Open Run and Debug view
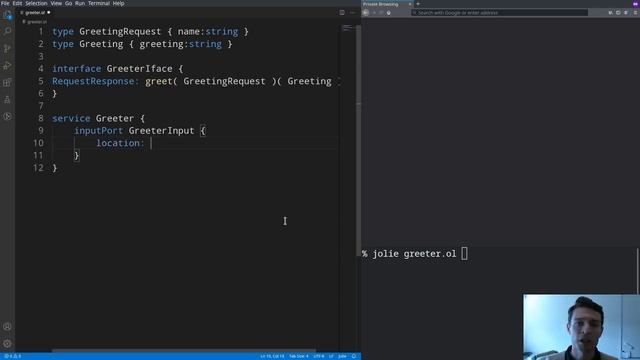The image size is (640, 360). [x=7, y=66]
